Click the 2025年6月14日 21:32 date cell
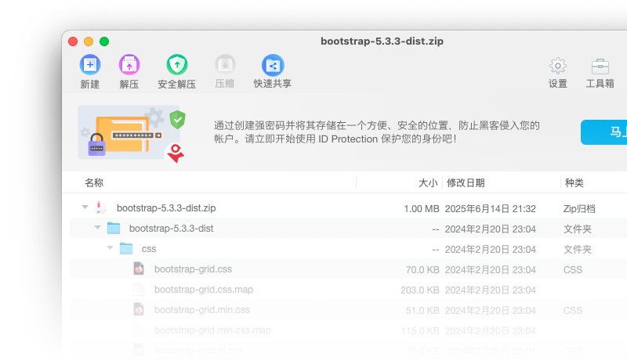The height and width of the screenshot is (364, 627). tap(491, 209)
